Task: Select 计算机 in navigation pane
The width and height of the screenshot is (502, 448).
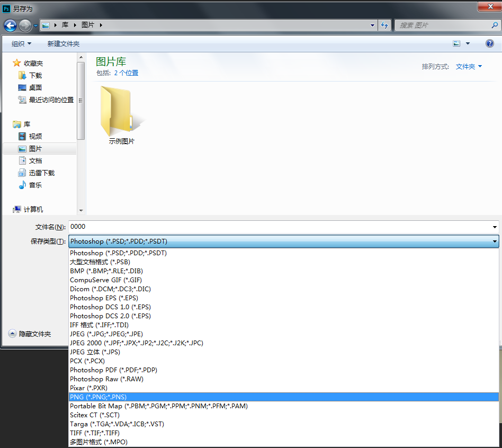Action: pos(33,209)
